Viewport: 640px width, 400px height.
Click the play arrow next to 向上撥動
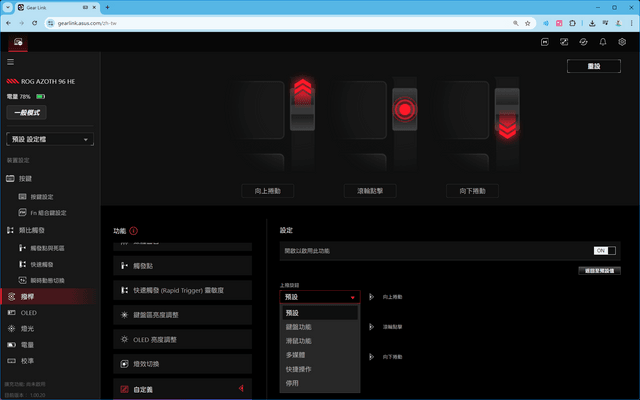click(371, 297)
